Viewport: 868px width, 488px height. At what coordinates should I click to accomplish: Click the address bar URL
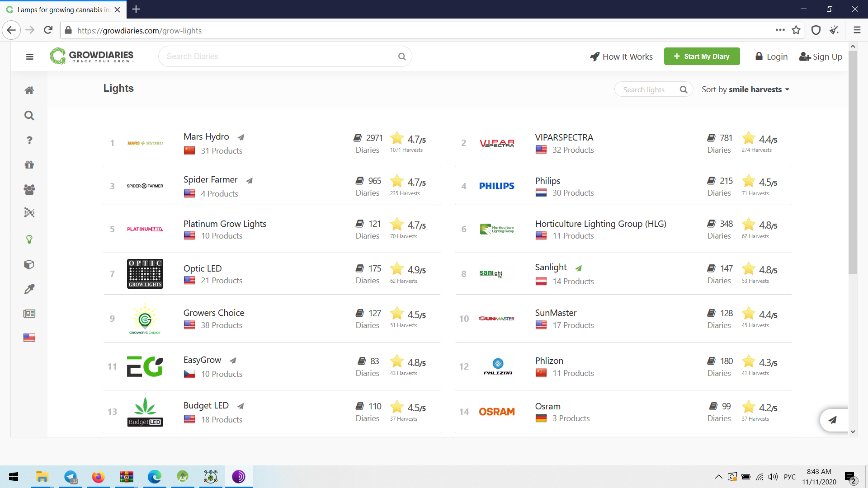139,31
